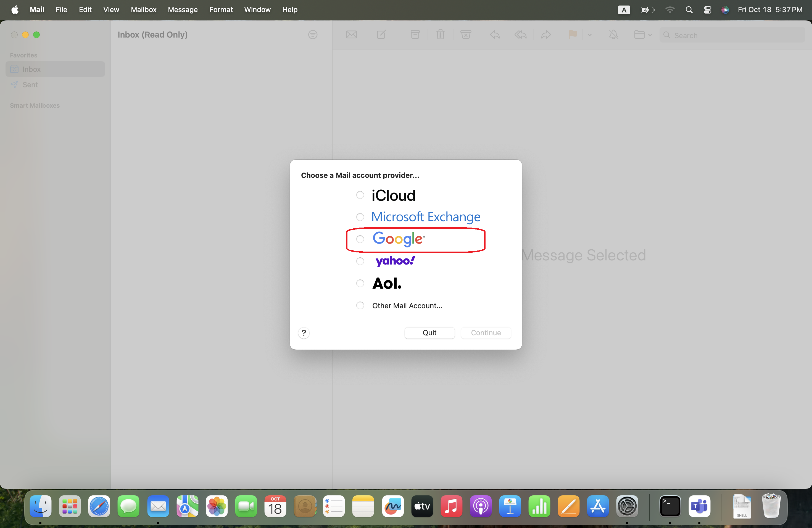
Task: Open the Window menu
Action: click(257, 10)
